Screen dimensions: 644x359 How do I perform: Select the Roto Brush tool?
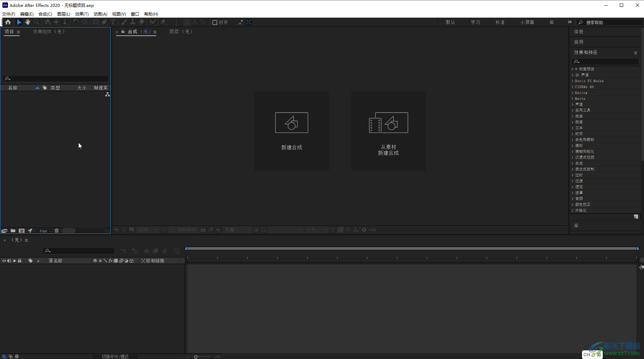pyautogui.click(x=153, y=22)
